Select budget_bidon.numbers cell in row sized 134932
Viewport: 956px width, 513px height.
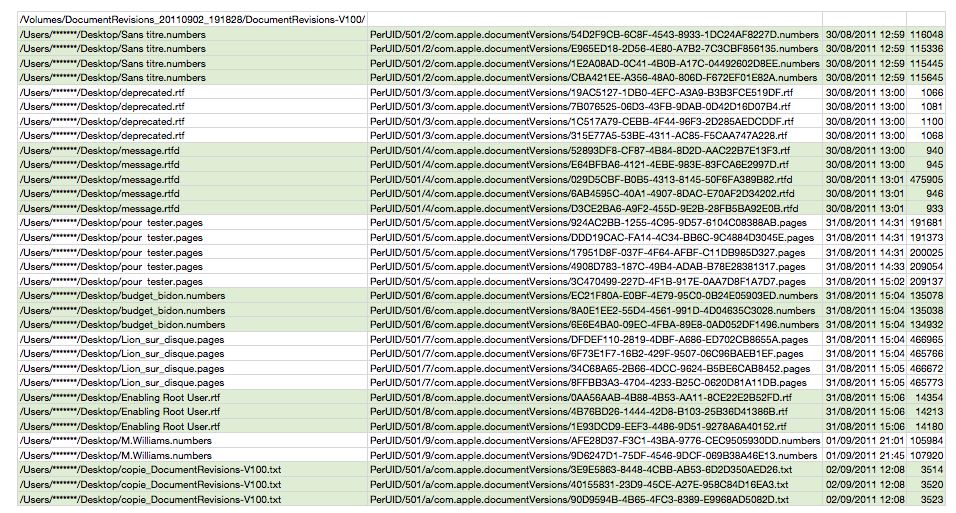[192, 325]
